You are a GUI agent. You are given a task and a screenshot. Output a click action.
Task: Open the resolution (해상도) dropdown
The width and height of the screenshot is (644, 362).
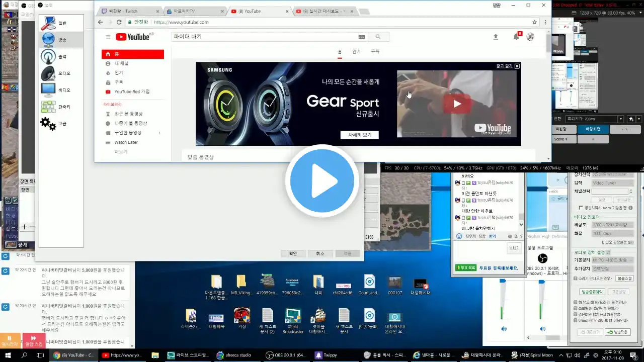pyautogui.click(x=612, y=225)
